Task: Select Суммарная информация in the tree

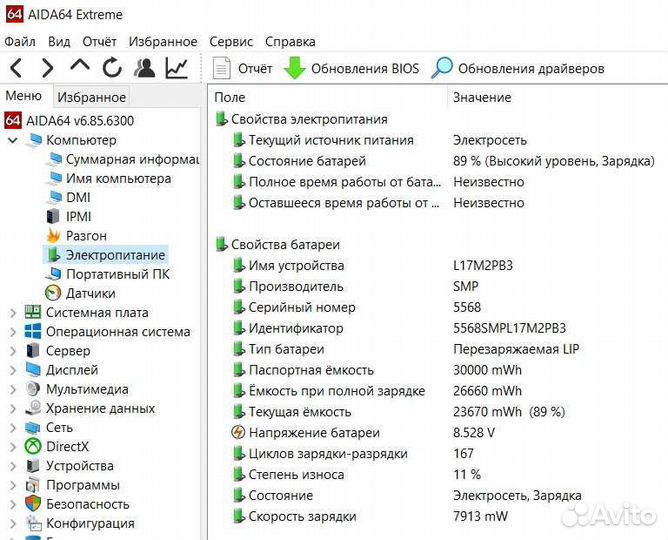Action: pos(132,159)
